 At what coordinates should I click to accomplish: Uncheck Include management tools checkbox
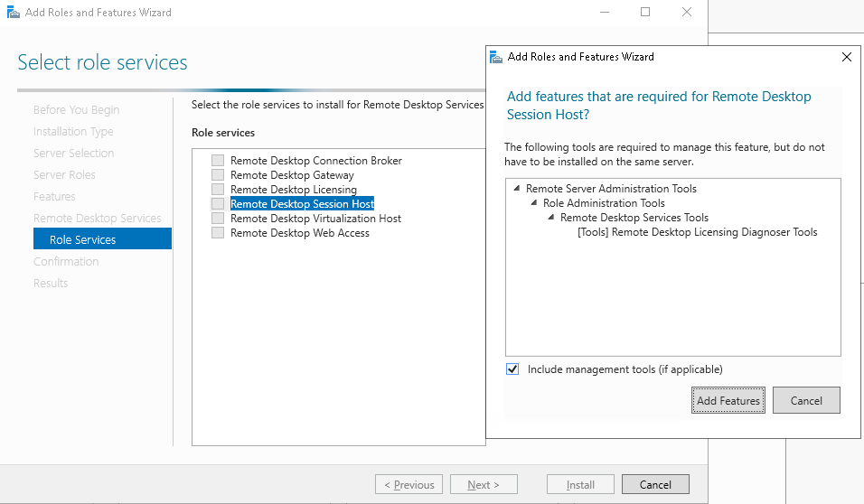(512, 369)
